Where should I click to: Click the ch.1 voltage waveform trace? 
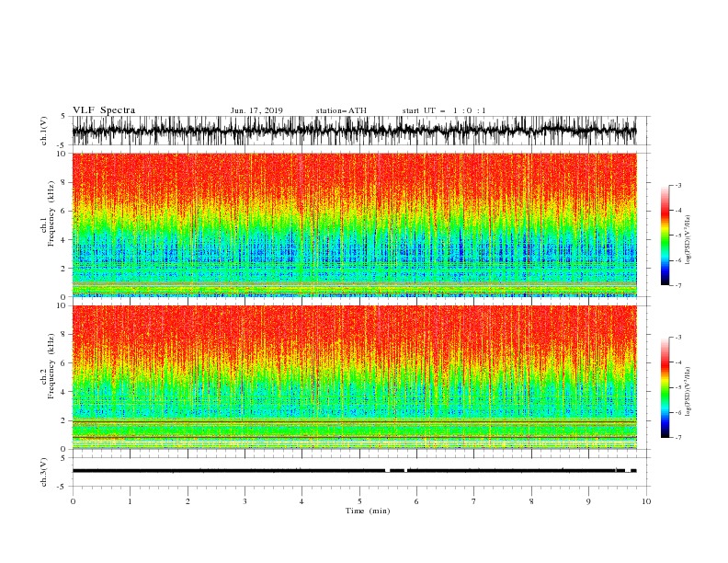pos(354,131)
